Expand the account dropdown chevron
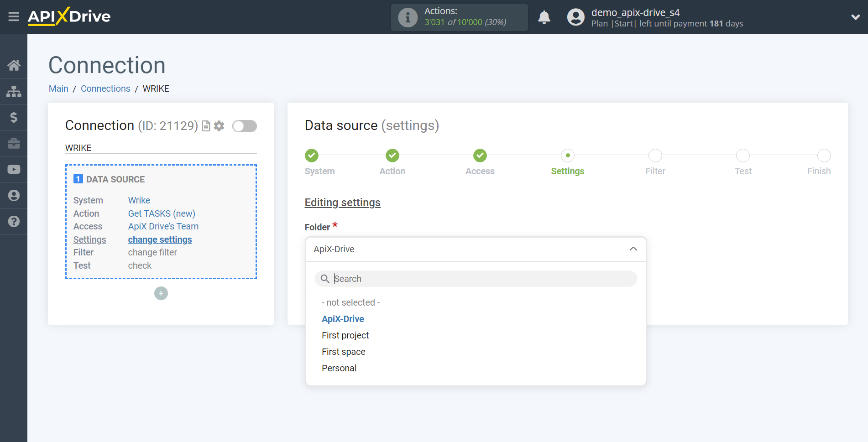This screenshot has width=868, height=442. point(855,17)
